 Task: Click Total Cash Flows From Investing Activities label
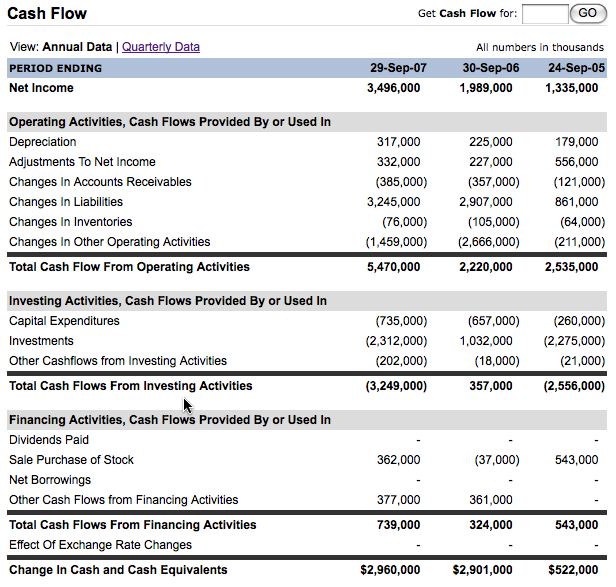(130, 386)
